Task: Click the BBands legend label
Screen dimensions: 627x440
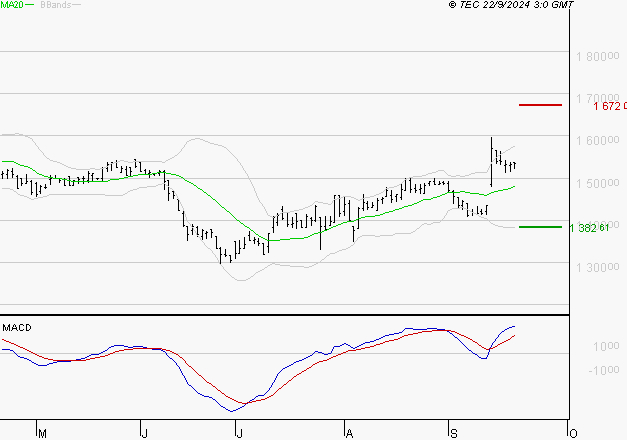Action: tap(56, 5)
